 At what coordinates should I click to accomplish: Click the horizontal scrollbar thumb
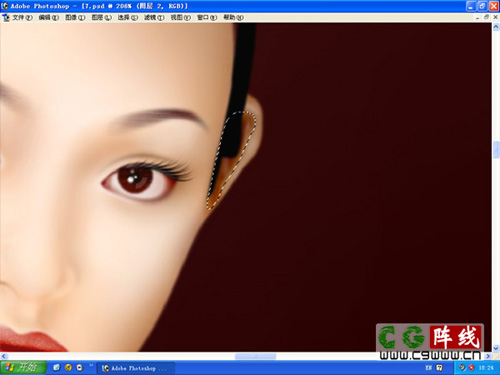[255, 356]
